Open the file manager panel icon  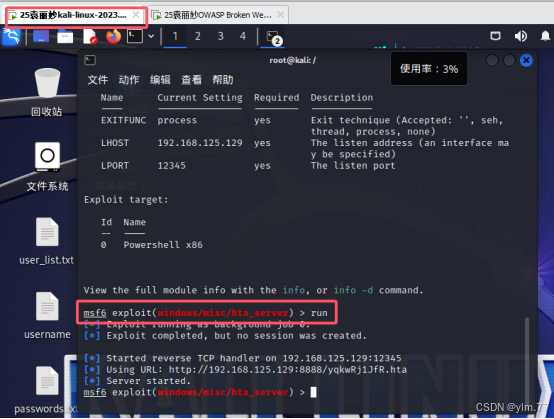pyautogui.click(x=65, y=36)
